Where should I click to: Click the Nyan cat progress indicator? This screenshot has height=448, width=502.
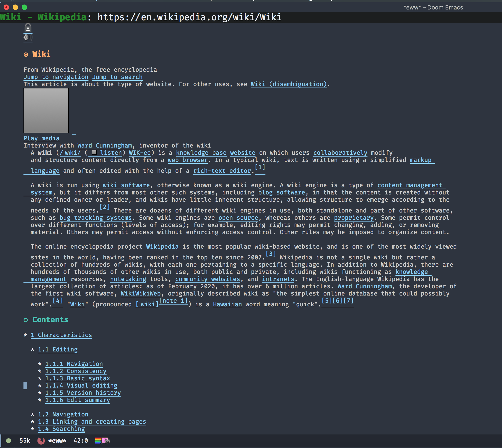click(x=102, y=441)
